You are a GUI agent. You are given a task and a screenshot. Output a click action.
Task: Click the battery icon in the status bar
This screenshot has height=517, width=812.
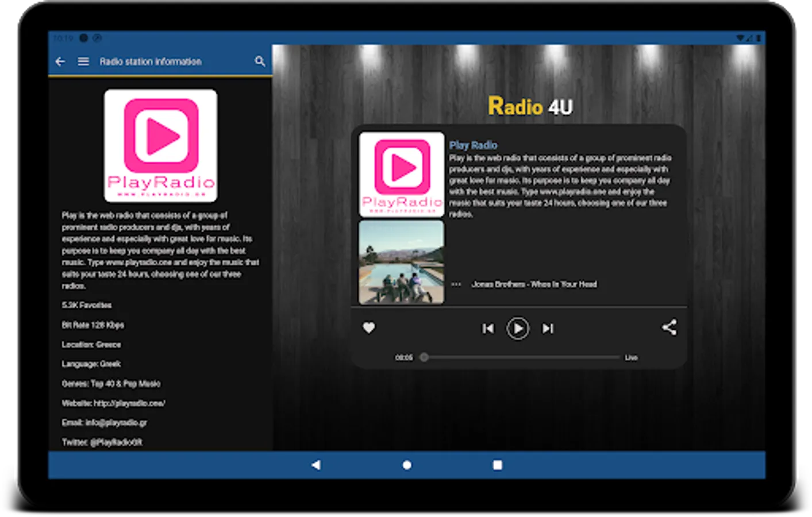coord(759,38)
